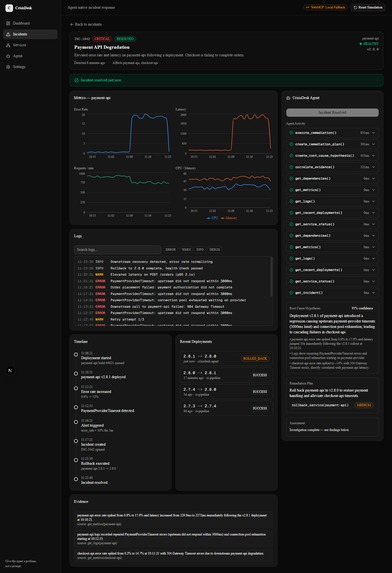The width and height of the screenshot is (392, 573).
Task: Click status icon for create_remediation_plan()
Action: click(x=291, y=144)
